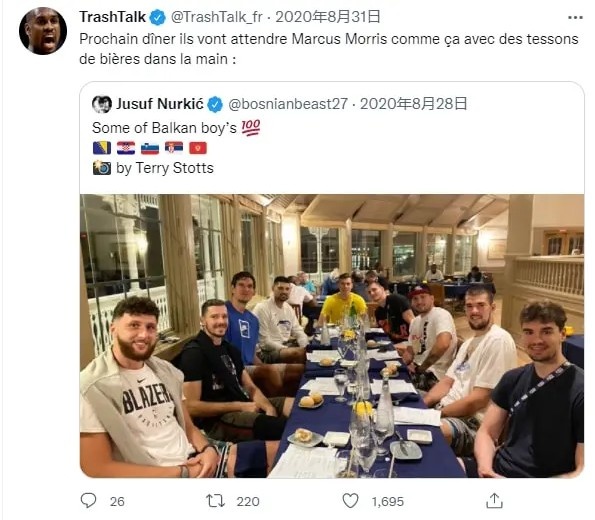595x520 pixels.
Task: Click Jusuf Nurkić's small avatar
Action: tap(102, 104)
